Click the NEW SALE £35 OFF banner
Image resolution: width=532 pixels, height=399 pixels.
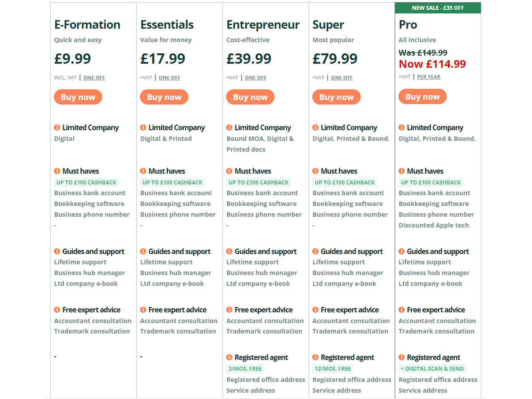tap(438, 8)
